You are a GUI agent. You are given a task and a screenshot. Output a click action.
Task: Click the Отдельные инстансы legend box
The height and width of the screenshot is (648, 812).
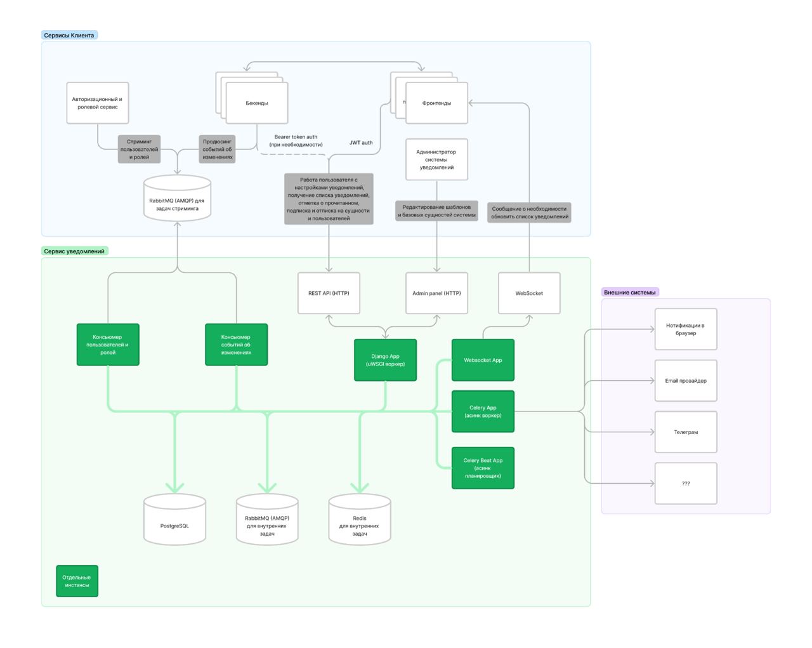[77, 581]
